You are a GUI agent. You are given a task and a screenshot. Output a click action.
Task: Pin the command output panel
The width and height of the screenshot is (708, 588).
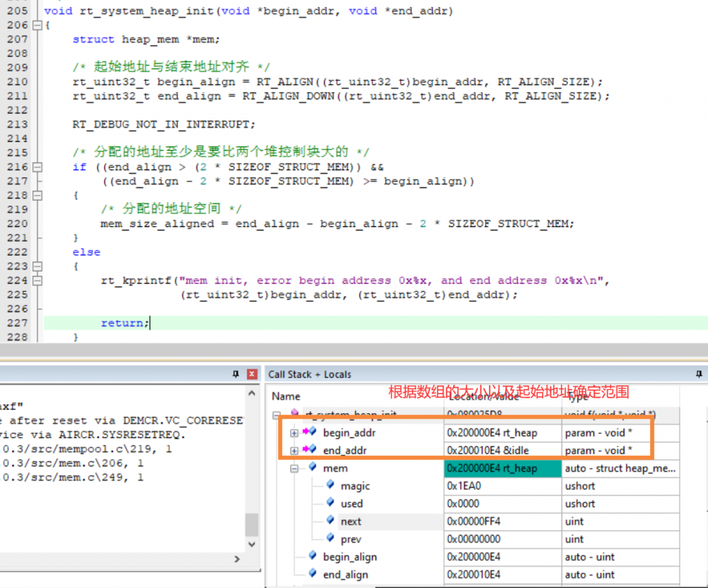pos(236,374)
